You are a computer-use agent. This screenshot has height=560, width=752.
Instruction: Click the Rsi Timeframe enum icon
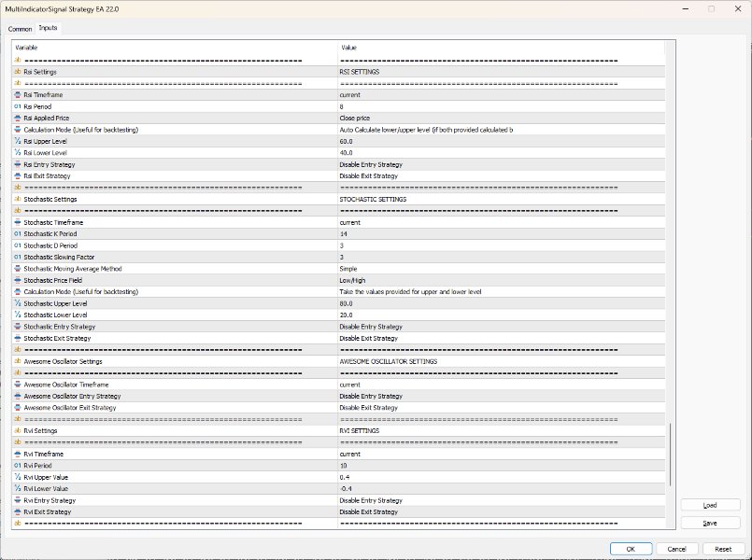click(x=18, y=95)
